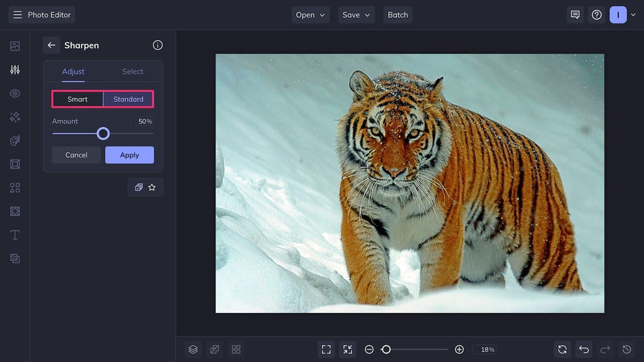This screenshot has height=362, width=644.
Task: Switch to the Adjust tab
Action: click(x=73, y=72)
